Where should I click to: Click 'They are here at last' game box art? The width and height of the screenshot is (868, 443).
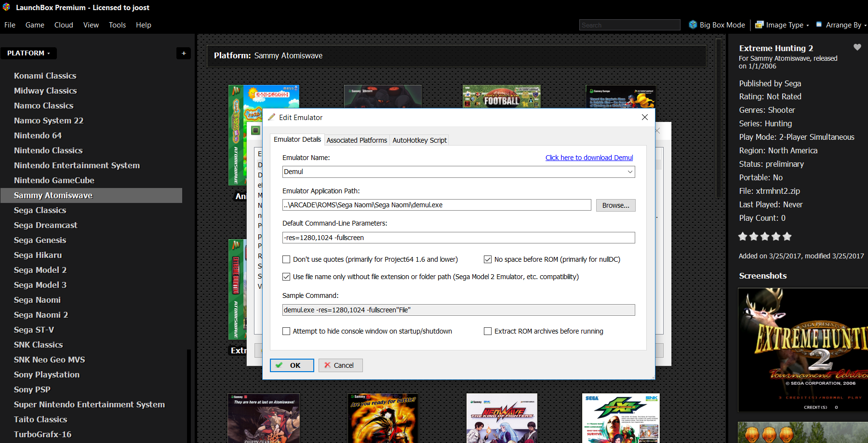[264, 418]
